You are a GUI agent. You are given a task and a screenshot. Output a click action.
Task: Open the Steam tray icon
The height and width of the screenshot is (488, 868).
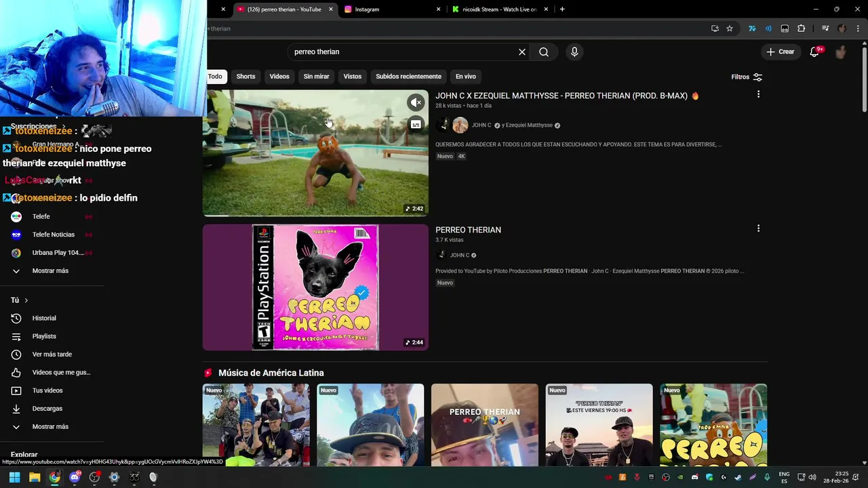[x=738, y=477]
